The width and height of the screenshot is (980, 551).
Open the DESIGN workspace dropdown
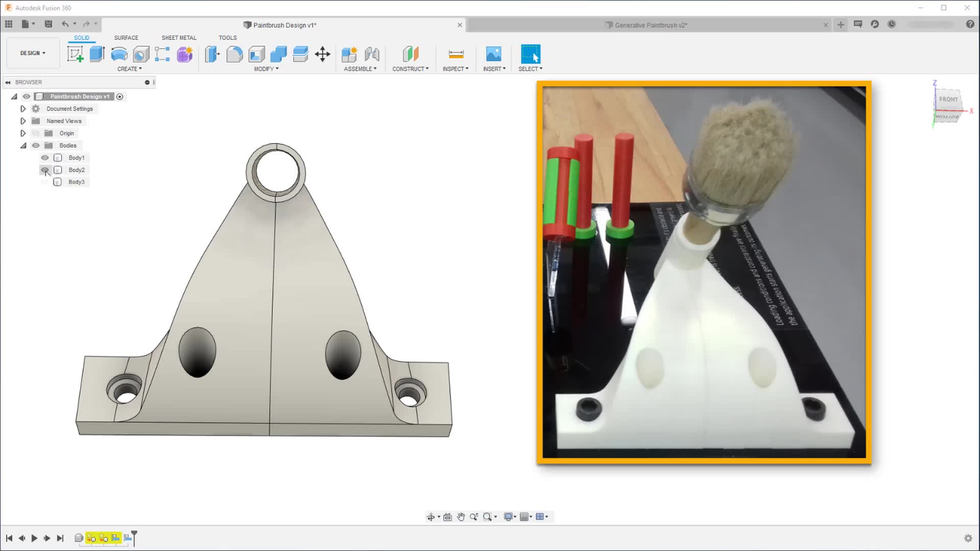(x=33, y=53)
